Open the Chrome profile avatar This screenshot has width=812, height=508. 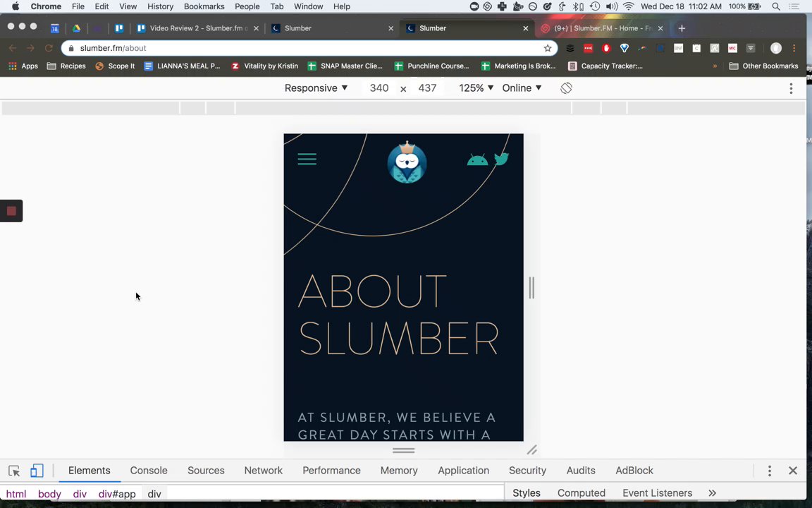(x=776, y=48)
